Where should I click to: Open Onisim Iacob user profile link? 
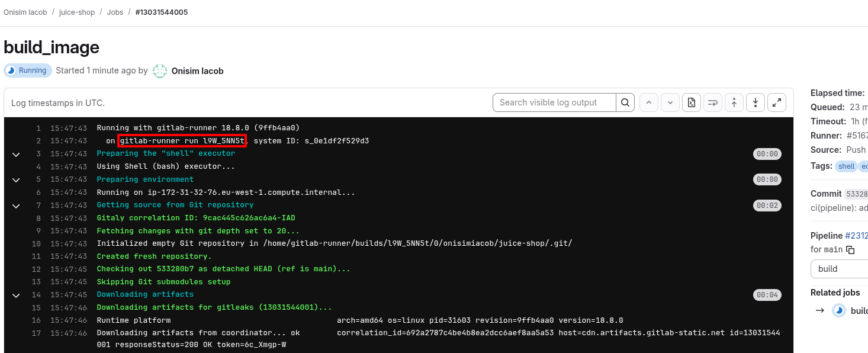click(x=197, y=71)
